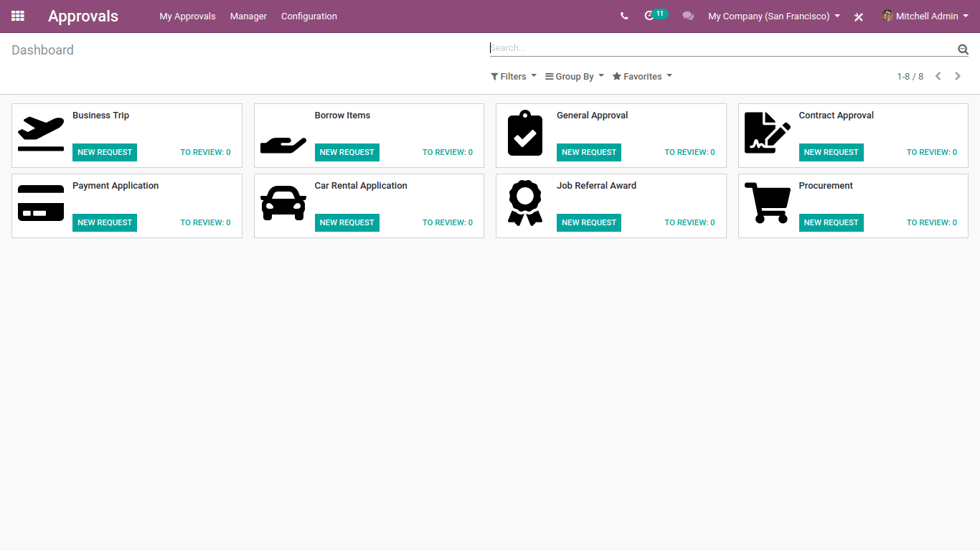The image size is (980, 551).
Task: Create a new Business Trip request
Action: [x=105, y=152]
